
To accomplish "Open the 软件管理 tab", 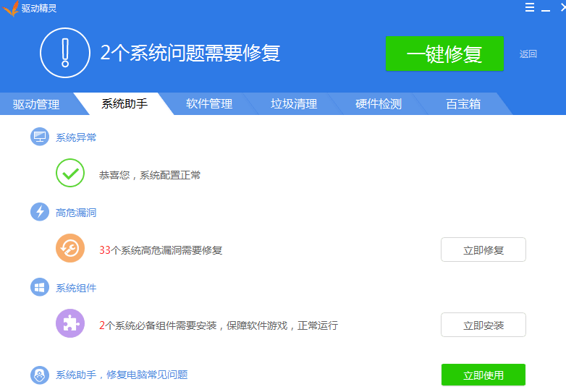I will [x=209, y=104].
